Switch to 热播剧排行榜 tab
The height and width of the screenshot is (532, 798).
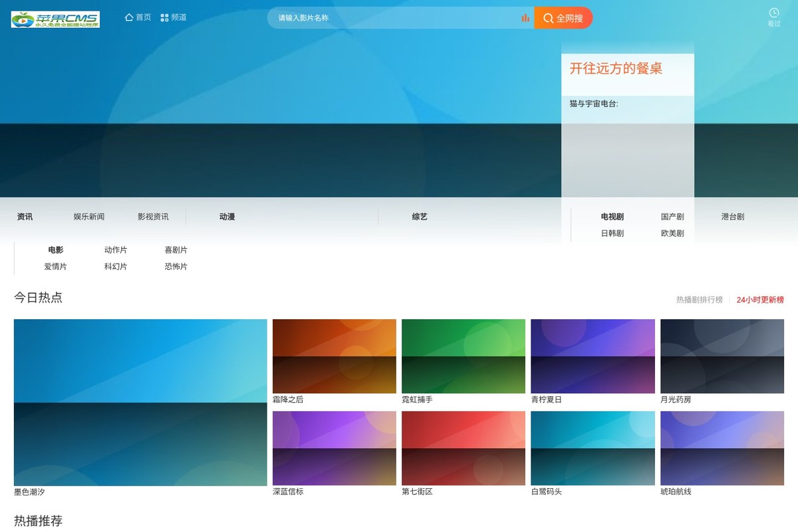700,300
